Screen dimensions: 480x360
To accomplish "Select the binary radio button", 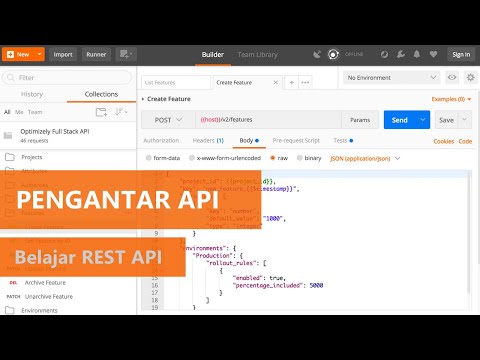I will [299, 158].
